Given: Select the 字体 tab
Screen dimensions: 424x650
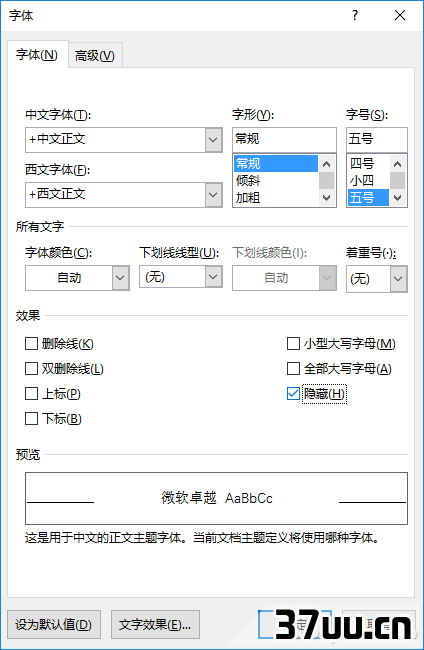Looking at the screenshot, I should 37,54.
